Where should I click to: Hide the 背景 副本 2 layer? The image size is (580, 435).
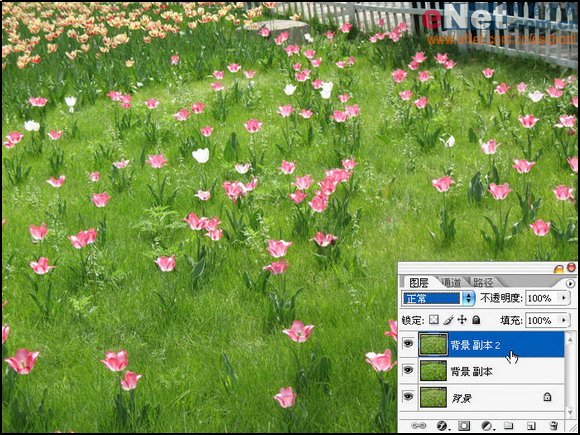coord(408,344)
